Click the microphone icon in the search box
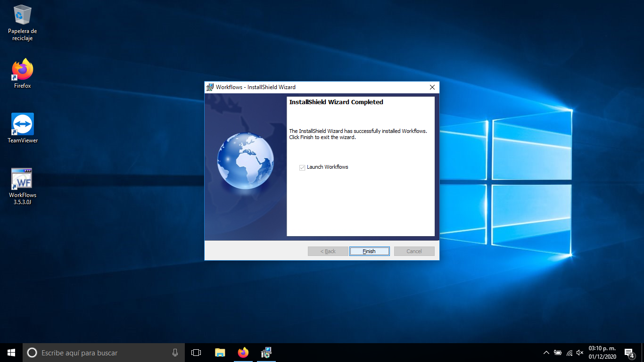 pos(175,353)
